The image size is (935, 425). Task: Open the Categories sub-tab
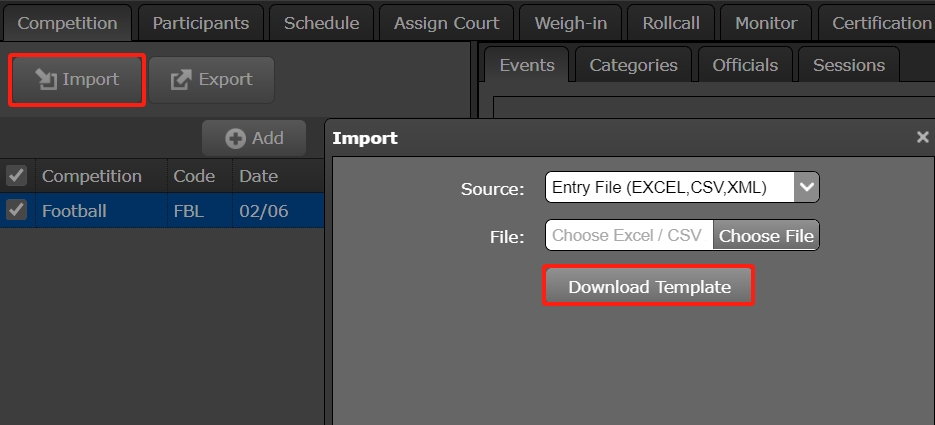point(633,65)
